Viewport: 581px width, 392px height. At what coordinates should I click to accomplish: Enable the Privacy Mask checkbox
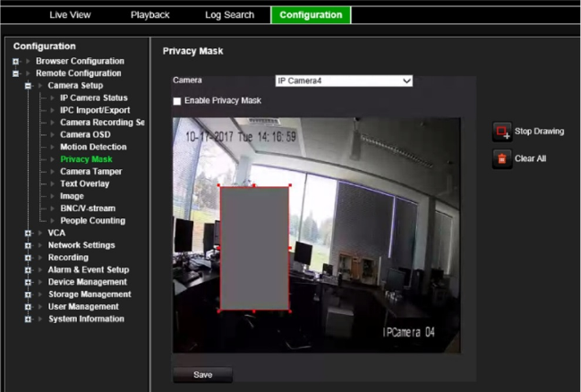click(177, 101)
